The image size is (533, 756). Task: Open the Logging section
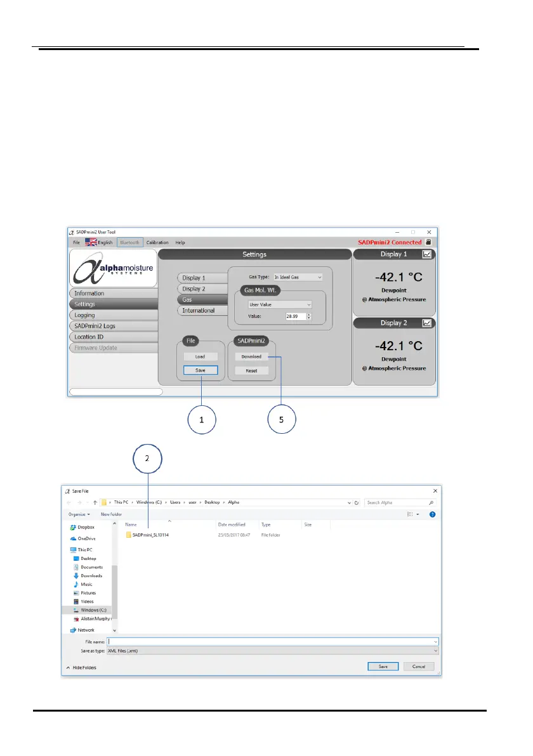114,315
